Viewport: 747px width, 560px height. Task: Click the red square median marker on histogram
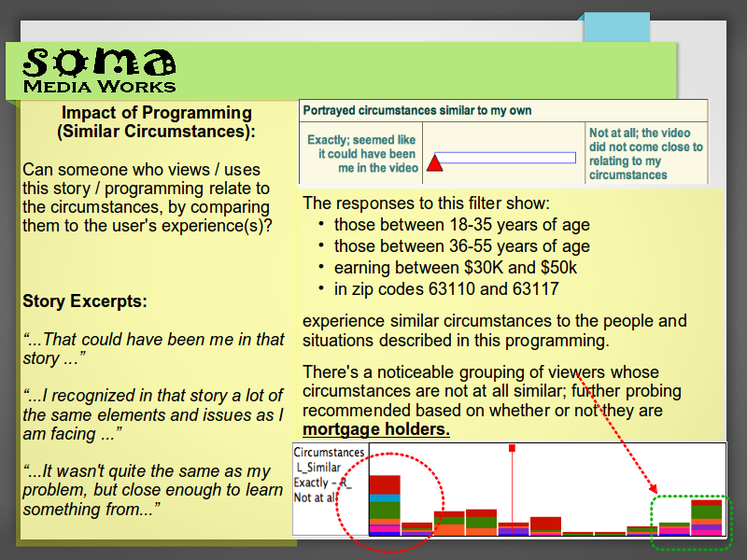point(512,449)
